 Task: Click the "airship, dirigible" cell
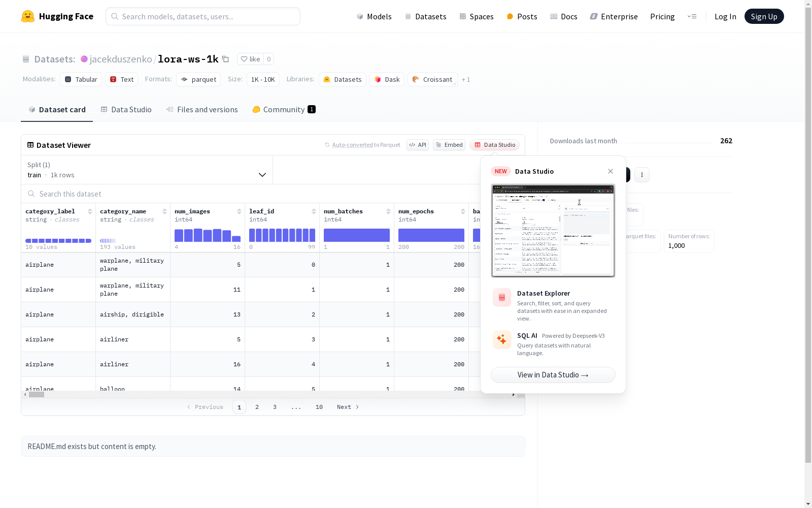point(132,314)
